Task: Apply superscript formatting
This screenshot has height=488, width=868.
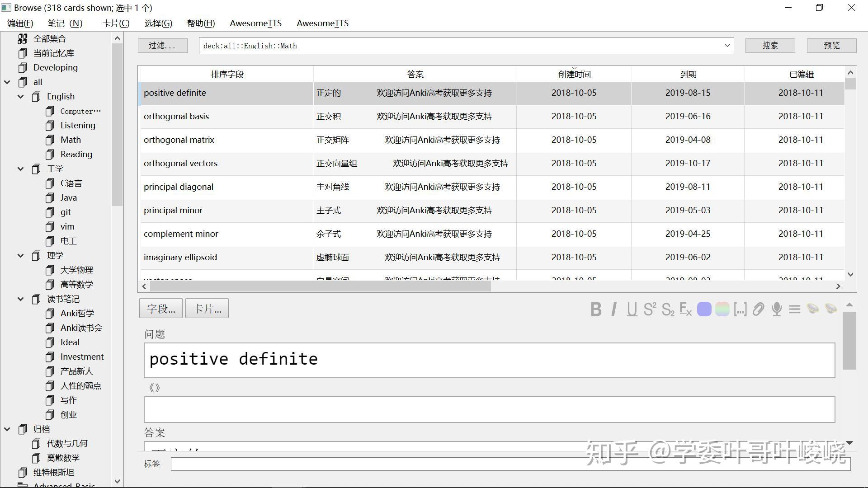Action: click(650, 309)
